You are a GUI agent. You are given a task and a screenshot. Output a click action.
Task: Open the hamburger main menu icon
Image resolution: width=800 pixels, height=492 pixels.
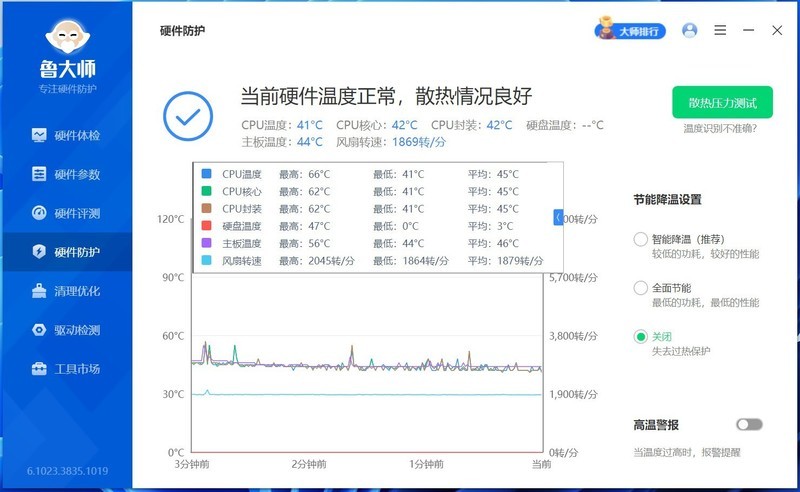pyautogui.click(x=720, y=31)
